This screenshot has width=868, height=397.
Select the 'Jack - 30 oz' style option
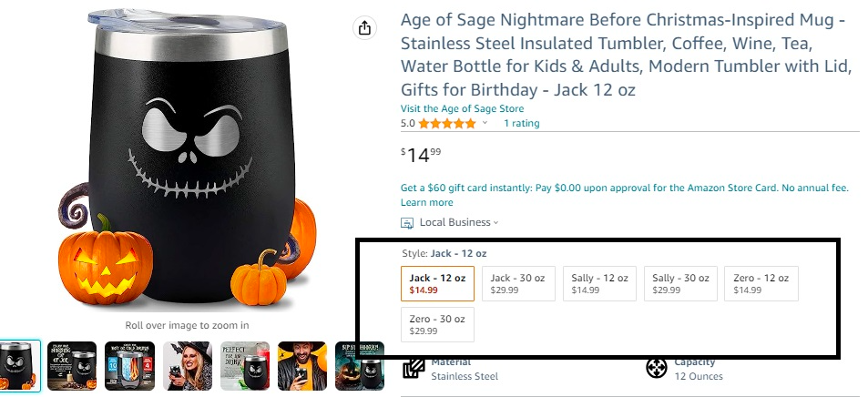pyautogui.click(x=518, y=283)
